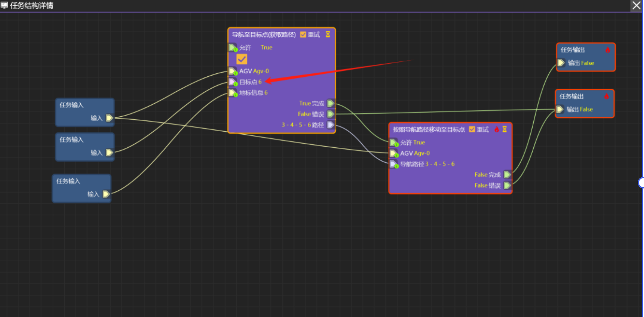644x317 pixels.
Task: Click the 3-4-5-6 路径 output port
Action: tap(330, 125)
